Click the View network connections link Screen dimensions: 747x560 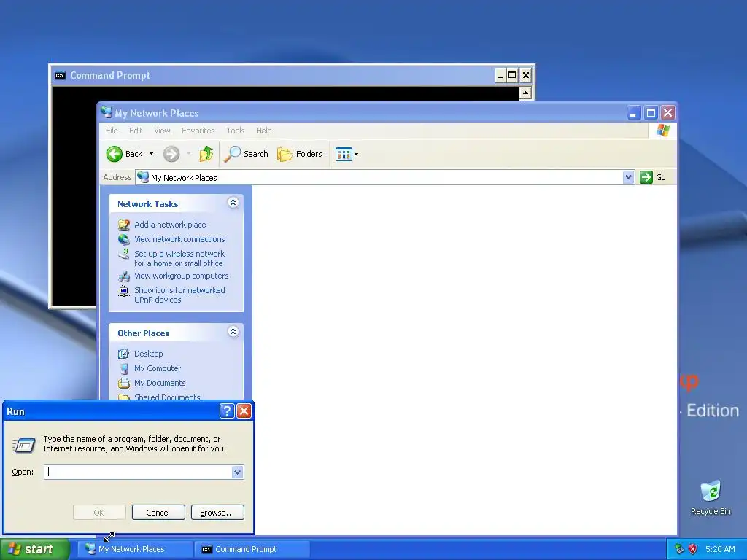point(179,239)
